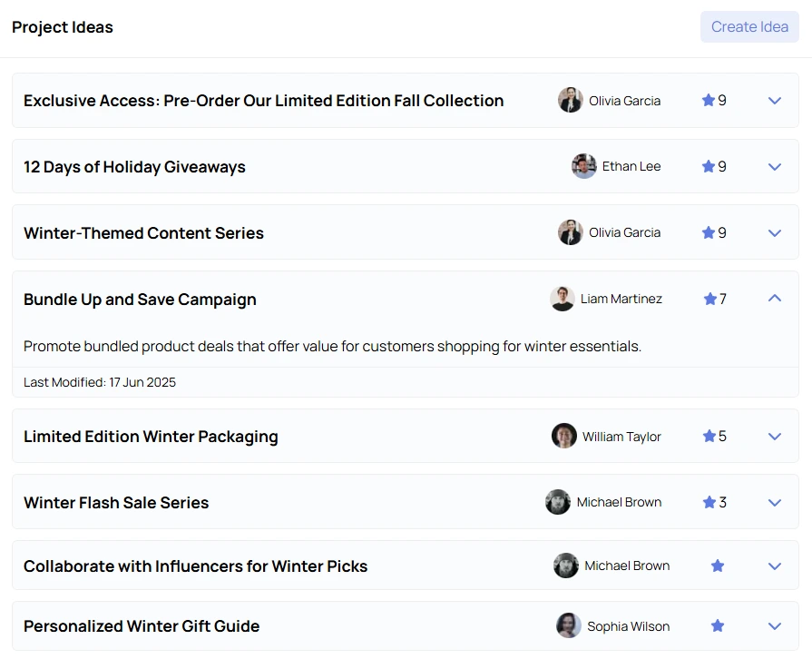812x659 pixels.
Task: Expand Winter Flash Sale Series chevron
Action: pos(774,503)
